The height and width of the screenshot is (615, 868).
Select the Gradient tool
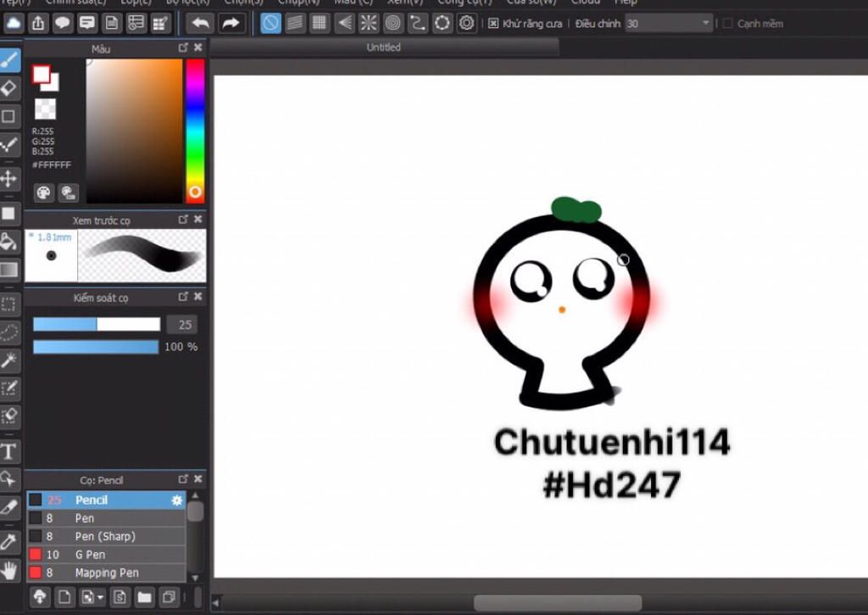click(x=8, y=270)
